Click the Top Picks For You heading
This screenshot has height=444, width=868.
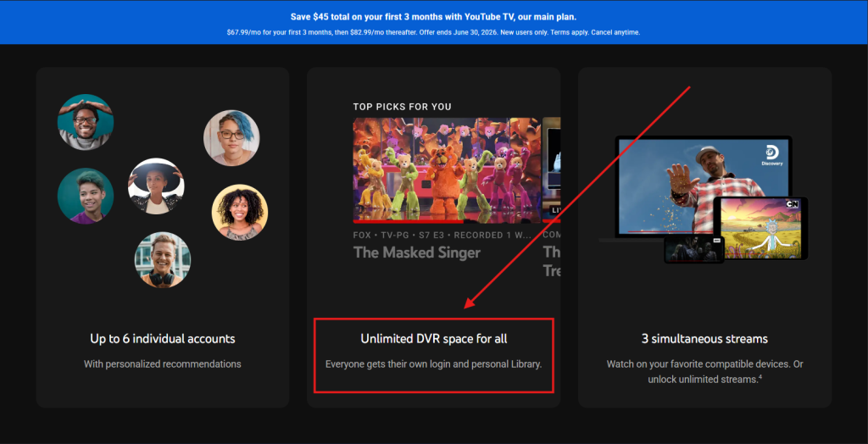[403, 107]
